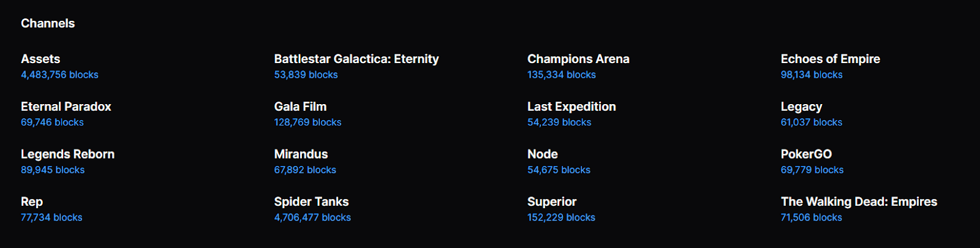980x248 pixels.
Task: Open Legends Reborn 89,945 blocks link
Action: pos(53,170)
